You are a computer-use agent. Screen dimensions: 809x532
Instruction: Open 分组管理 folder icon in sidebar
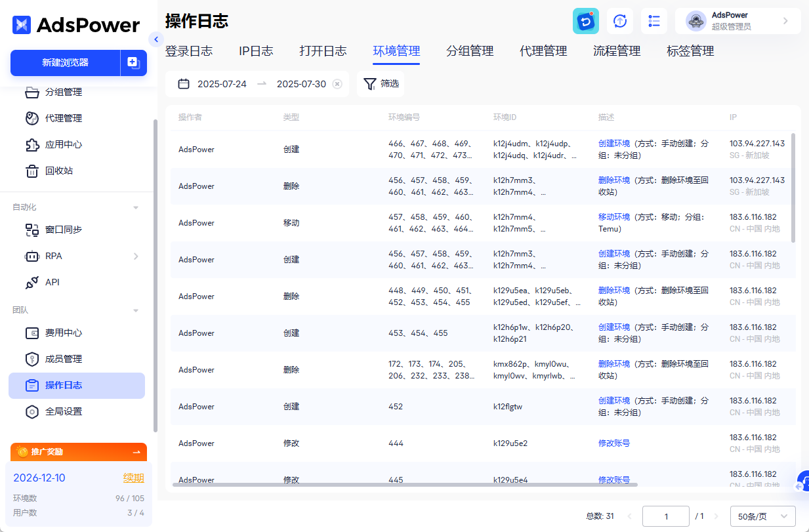click(32, 92)
